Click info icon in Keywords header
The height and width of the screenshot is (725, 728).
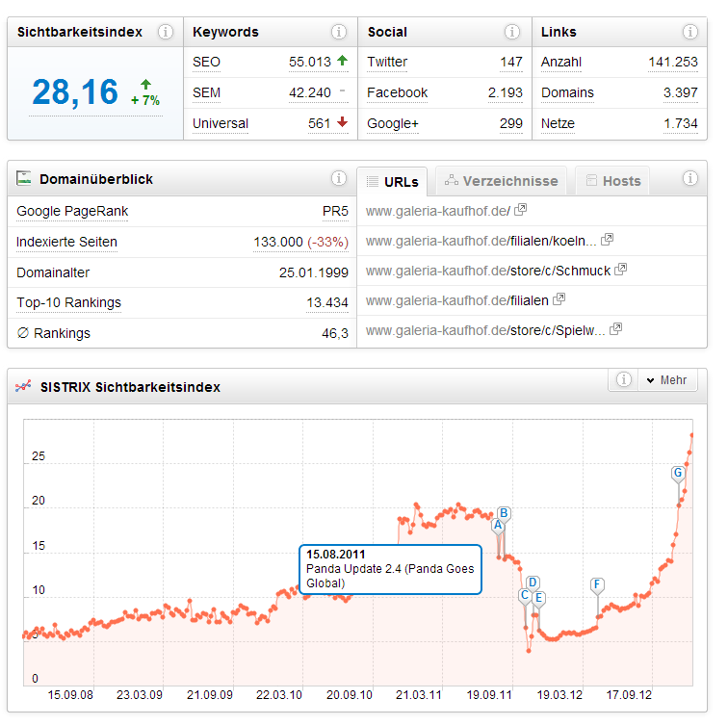click(339, 32)
